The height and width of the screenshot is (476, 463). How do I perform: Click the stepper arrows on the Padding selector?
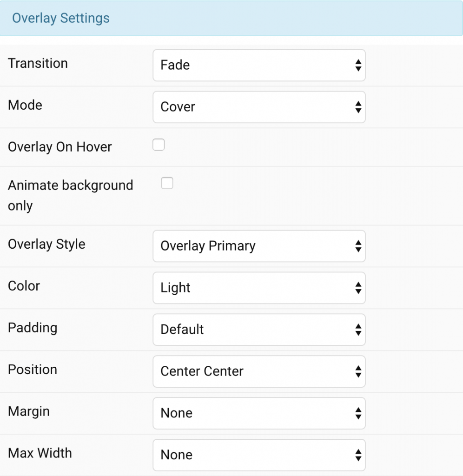[358, 330]
